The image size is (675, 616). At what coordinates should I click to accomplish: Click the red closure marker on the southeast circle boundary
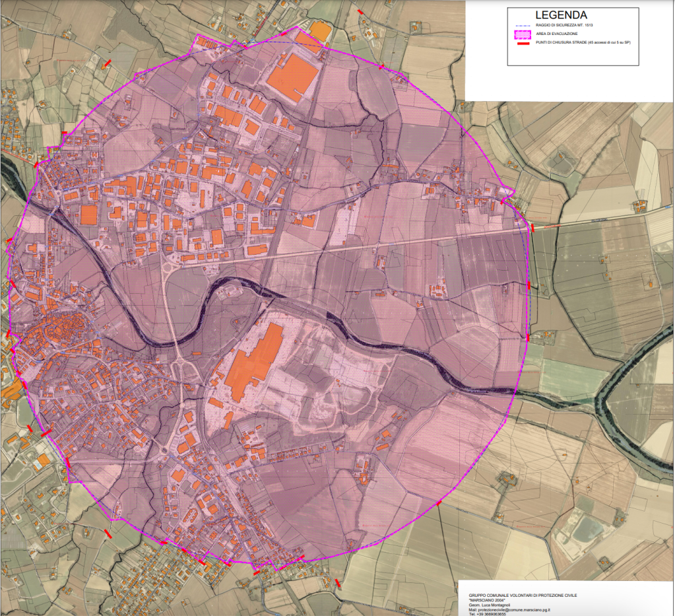point(439,503)
